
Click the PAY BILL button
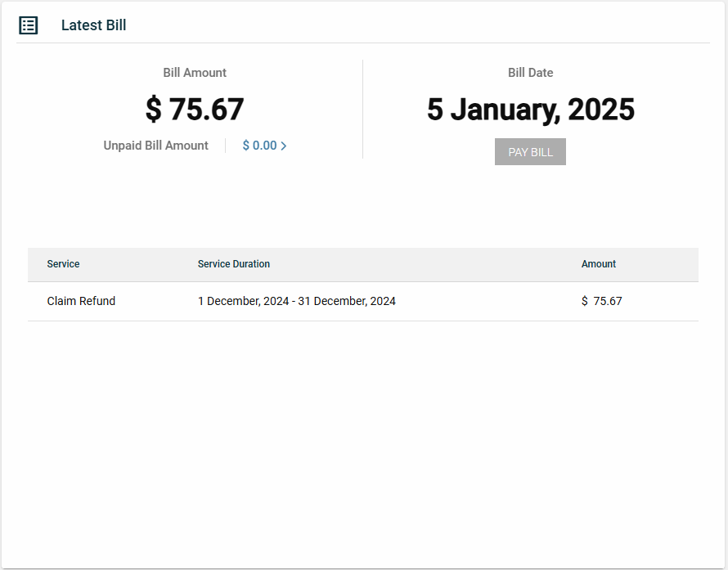pos(530,151)
